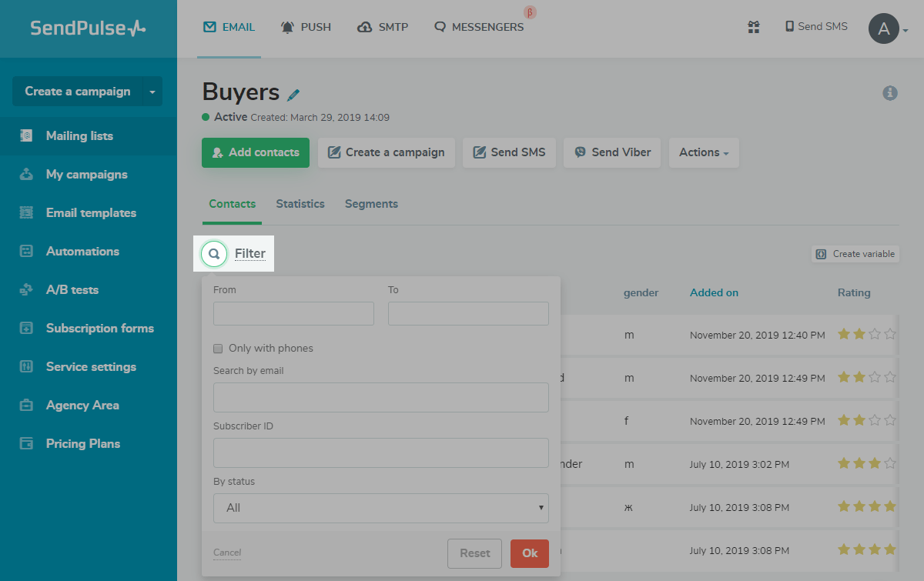Click the Add contacts button
924x581 pixels.
[x=256, y=152]
